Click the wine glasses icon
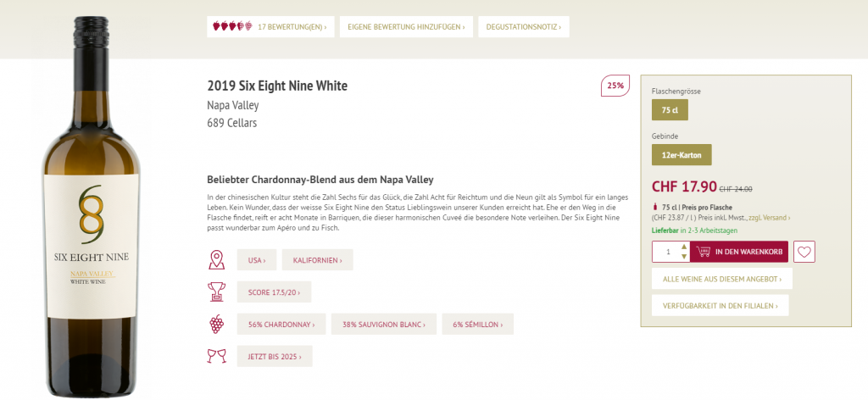868x400 pixels. [x=216, y=356]
